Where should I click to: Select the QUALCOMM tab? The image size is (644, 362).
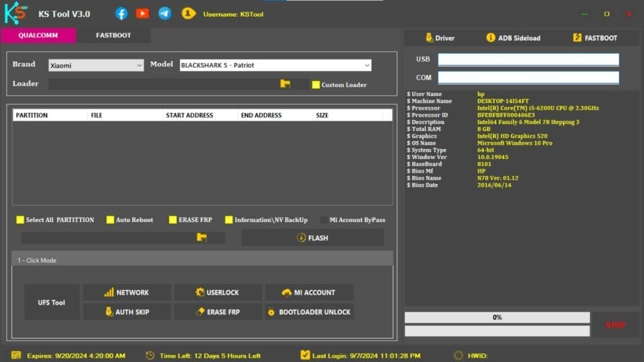click(x=38, y=36)
